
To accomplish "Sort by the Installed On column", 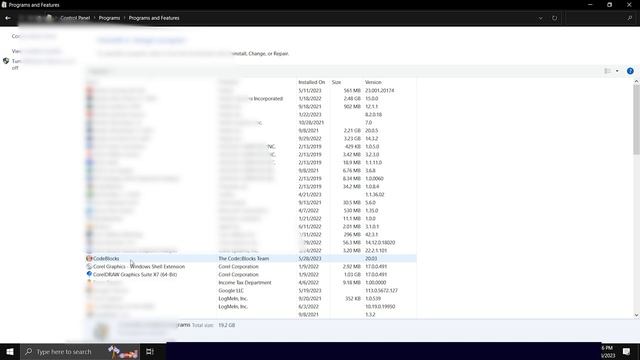I will pos(312,82).
